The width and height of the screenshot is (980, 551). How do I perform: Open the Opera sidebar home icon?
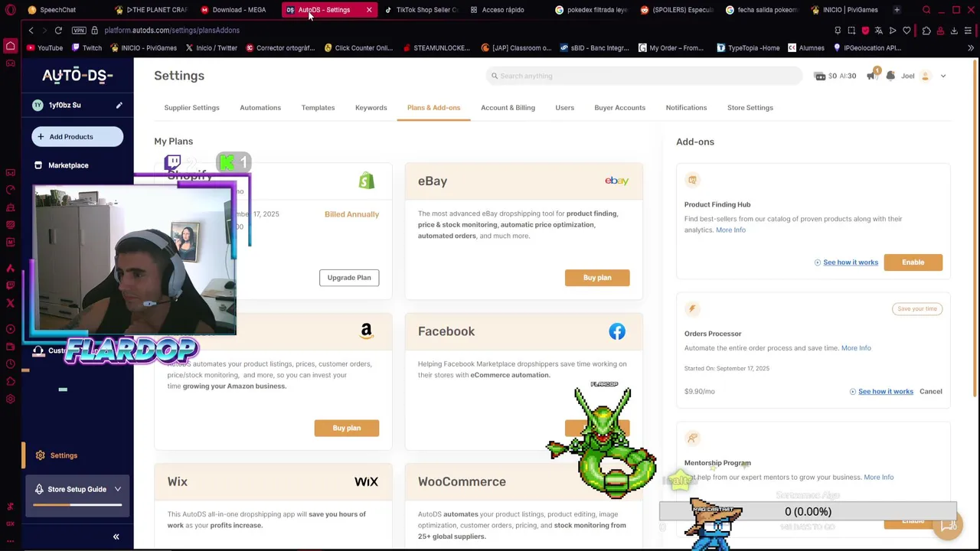(10, 47)
